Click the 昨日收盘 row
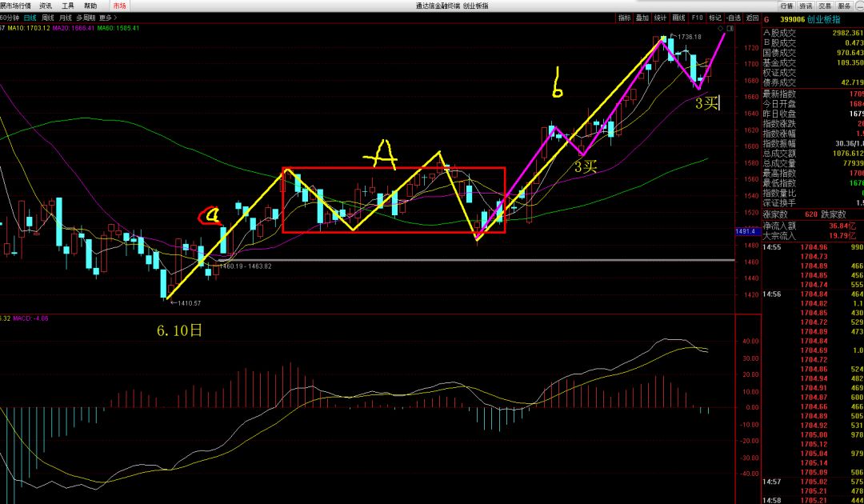Viewport: 864px width, 504px height. [x=813, y=114]
